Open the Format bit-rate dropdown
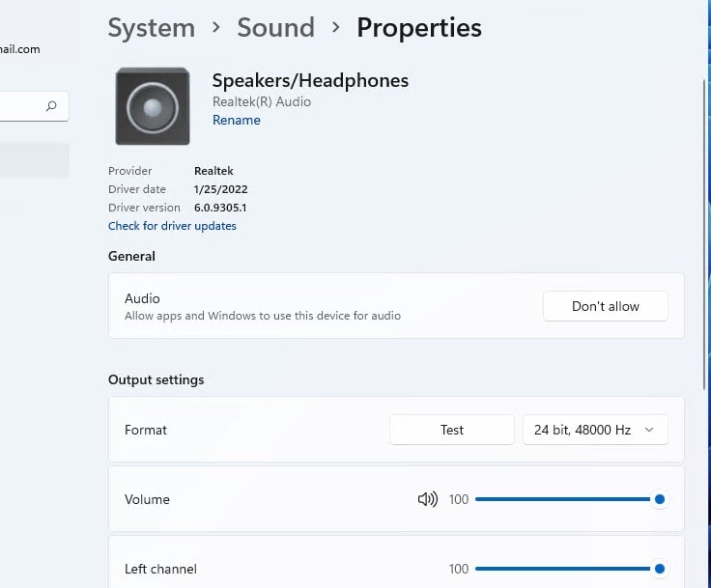Screen dimensions: 711x588 click(x=595, y=430)
